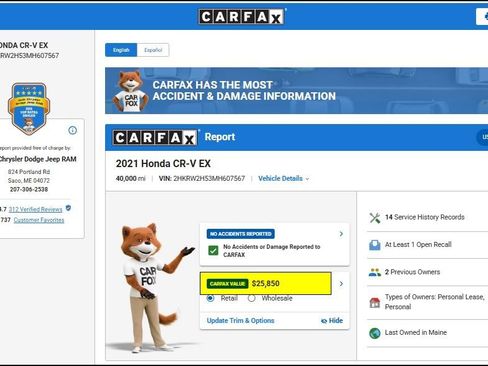Click the green checkmark for no accidents
The width and height of the screenshot is (488, 366).
[x=213, y=250]
